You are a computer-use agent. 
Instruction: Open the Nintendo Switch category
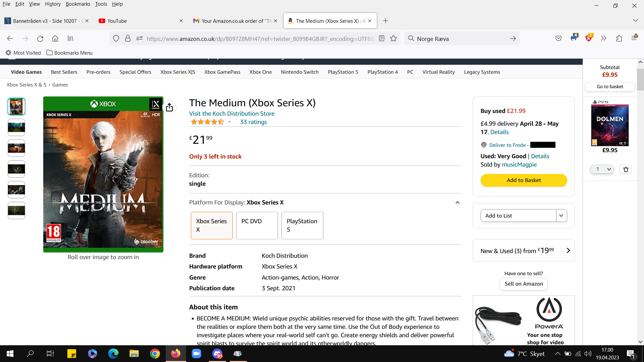pos(300,72)
